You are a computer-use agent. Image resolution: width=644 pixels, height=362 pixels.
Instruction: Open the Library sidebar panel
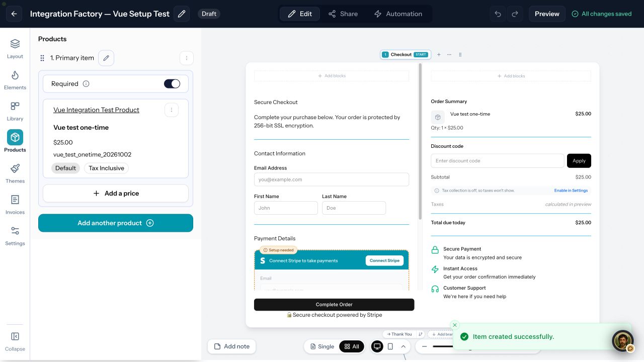tap(15, 111)
